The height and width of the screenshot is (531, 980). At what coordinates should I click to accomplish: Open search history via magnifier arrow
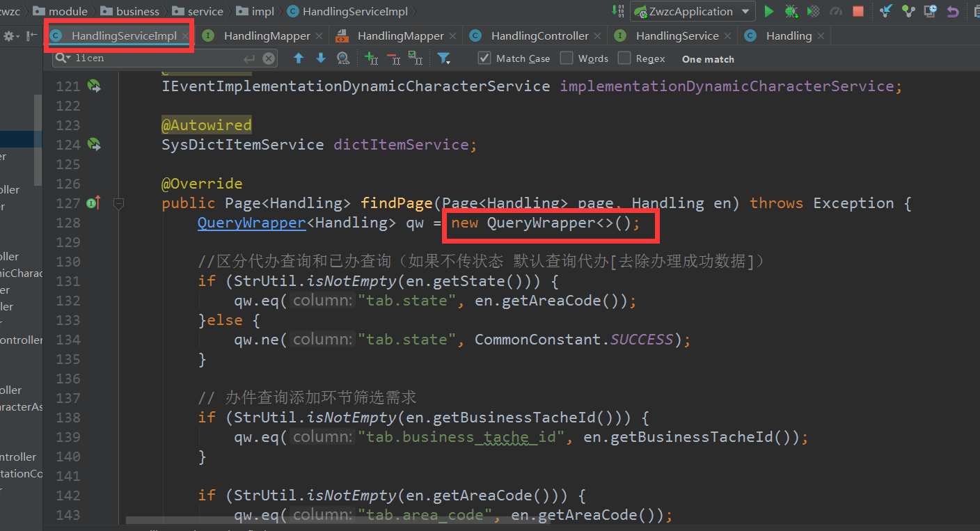pyautogui.click(x=63, y=58)
